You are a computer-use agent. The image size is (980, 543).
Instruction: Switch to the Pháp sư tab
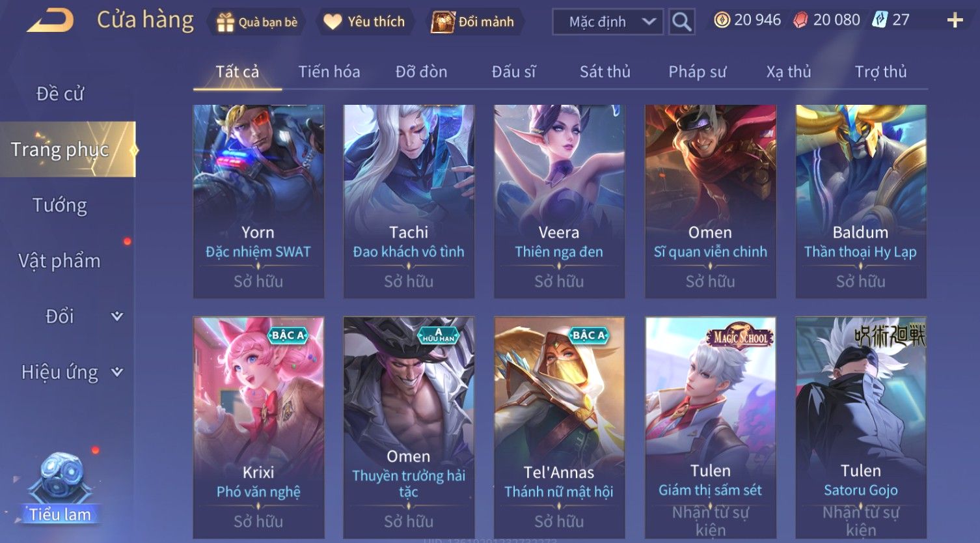(697, 72)
